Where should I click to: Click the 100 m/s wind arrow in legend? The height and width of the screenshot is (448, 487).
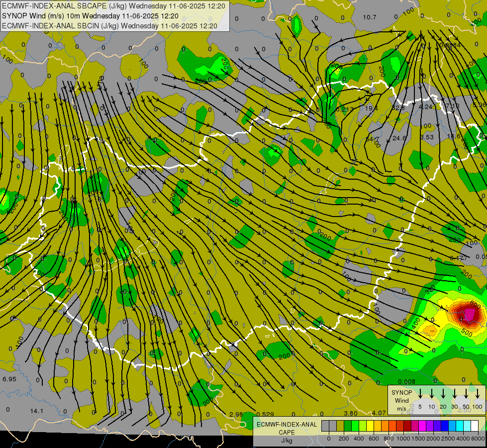pyautogui.click(x=478, y=394)
